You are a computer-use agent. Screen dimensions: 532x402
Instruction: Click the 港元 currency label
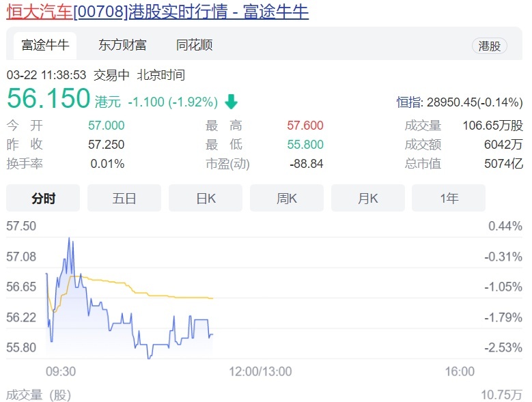pos(107,102)
